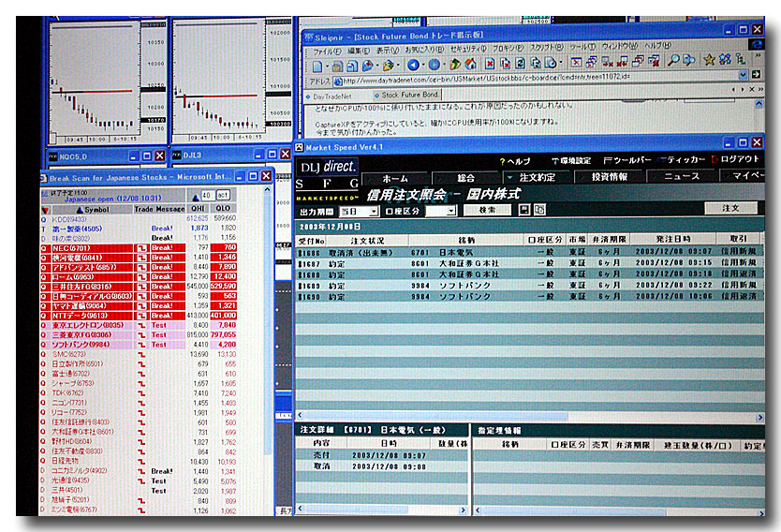The height and width of the screenshot is (532, 781).
Task: Click the save disk icon next to 検索 button
Action: [524, 210]
